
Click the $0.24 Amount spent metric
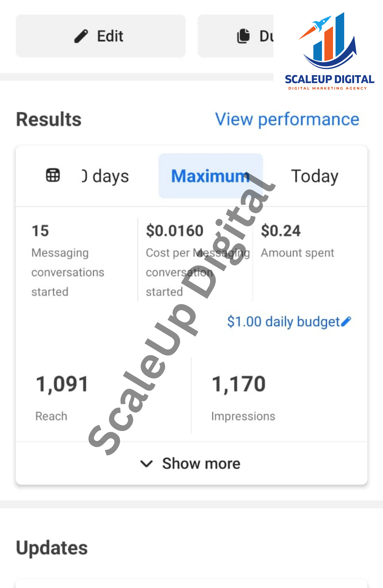coord(281,231)
